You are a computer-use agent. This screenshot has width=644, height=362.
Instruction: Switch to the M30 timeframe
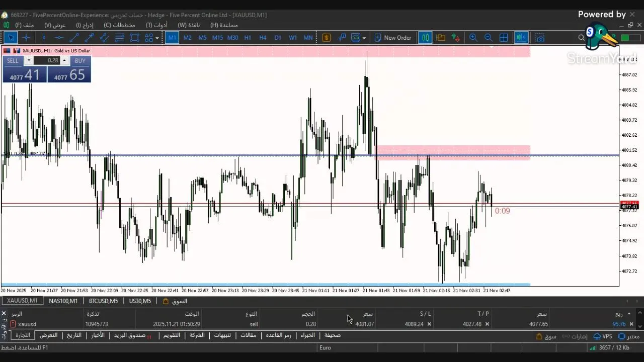tap(232, 38)
